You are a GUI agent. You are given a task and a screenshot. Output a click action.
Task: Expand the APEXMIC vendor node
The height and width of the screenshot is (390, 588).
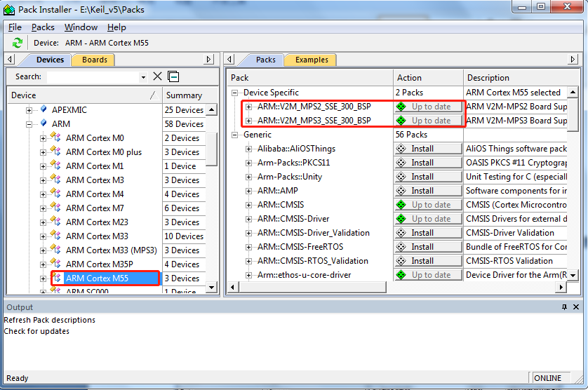[x=29, y=110]
